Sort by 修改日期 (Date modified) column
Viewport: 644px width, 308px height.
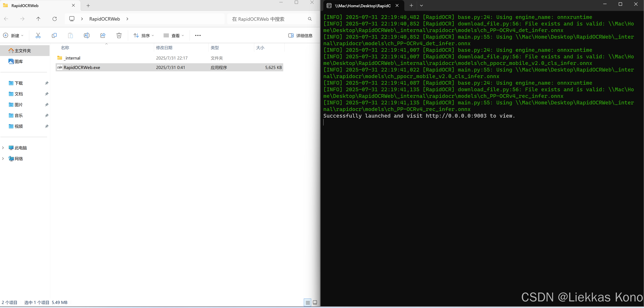164,48
